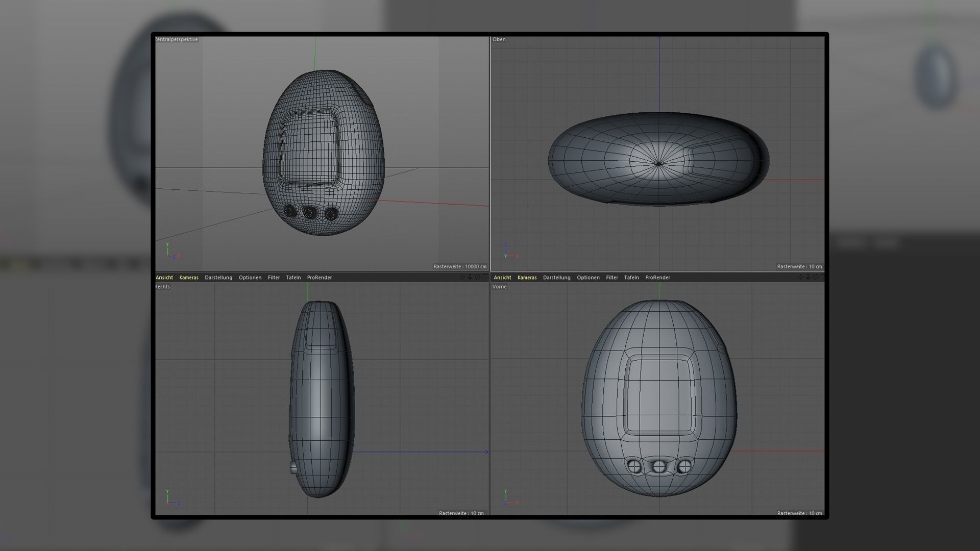Viewport: 980px width, 551px height.
Task: Open Optionen menu in Vorne viewport
Action: click(588, 278)
